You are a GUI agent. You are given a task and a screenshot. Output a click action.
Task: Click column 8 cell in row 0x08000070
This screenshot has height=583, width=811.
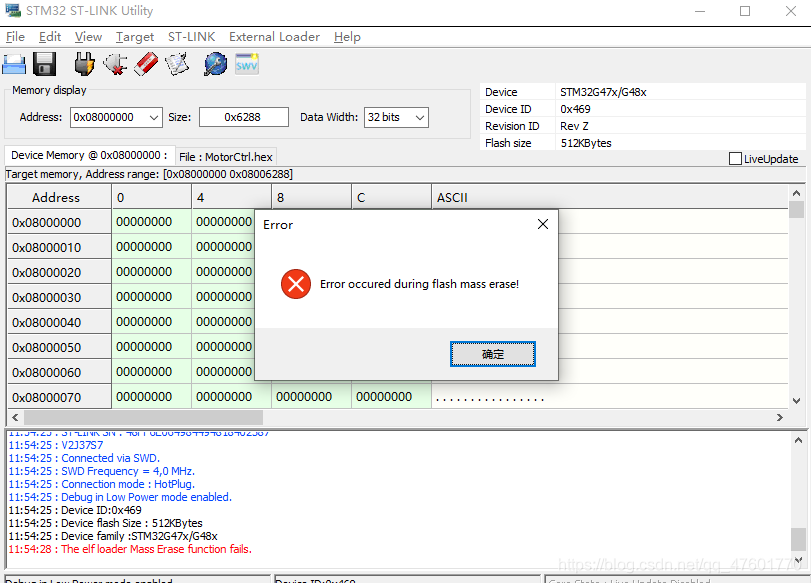311,397
